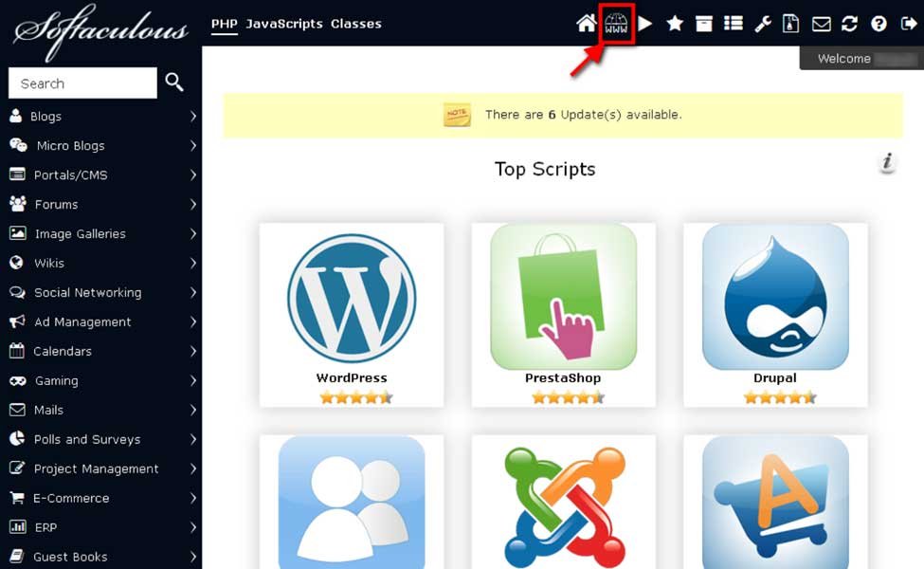Viewport: 924px width, 569px height.
Task: Open the Polls and Surveys label
Action: point(87,439)
